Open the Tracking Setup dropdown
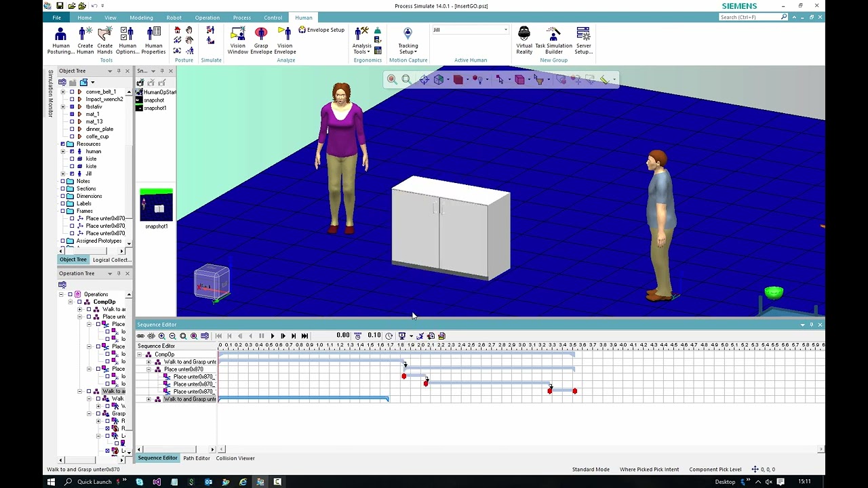The image size is (868, 488). tap(408, 41)
